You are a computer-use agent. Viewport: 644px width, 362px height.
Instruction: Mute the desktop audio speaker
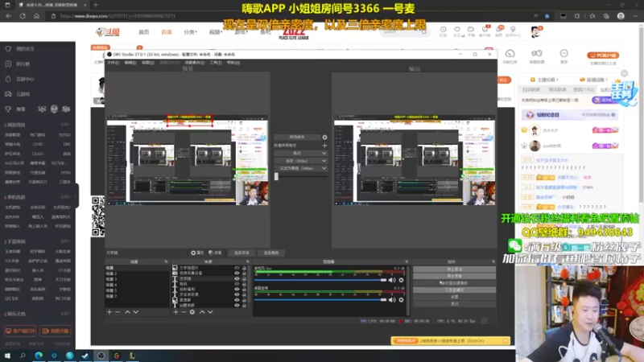(392, 299)
